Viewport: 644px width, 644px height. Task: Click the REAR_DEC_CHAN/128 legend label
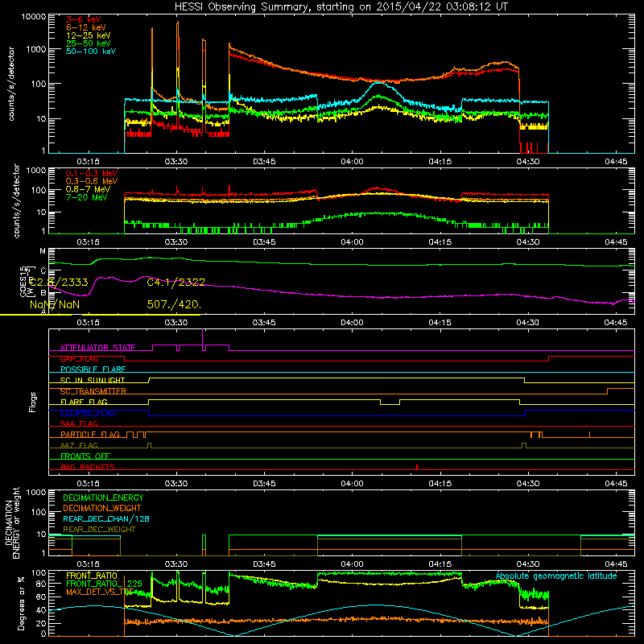click(106, 518)
